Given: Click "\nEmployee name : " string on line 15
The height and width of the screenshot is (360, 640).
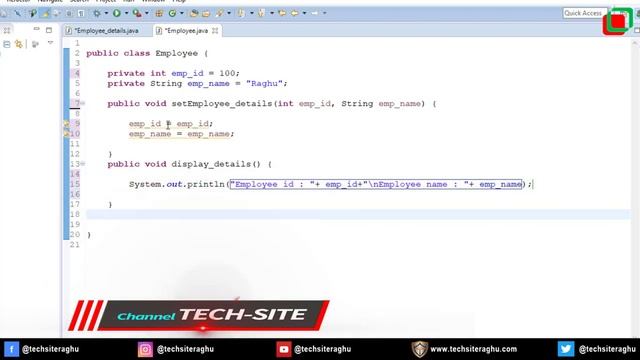Looking at the screenshot, I should (x=416, y=184).
